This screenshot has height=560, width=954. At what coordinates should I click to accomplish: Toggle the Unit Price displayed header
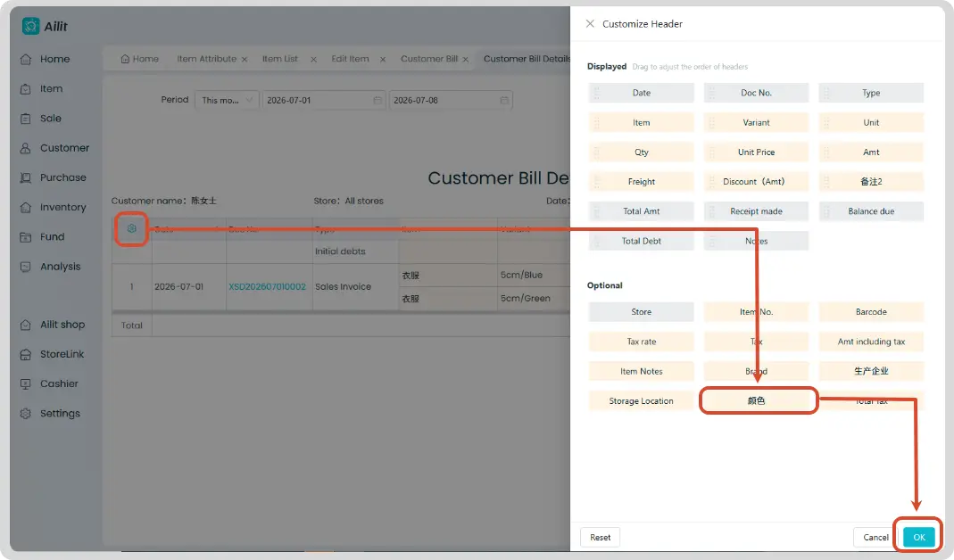tap(756, 152)
